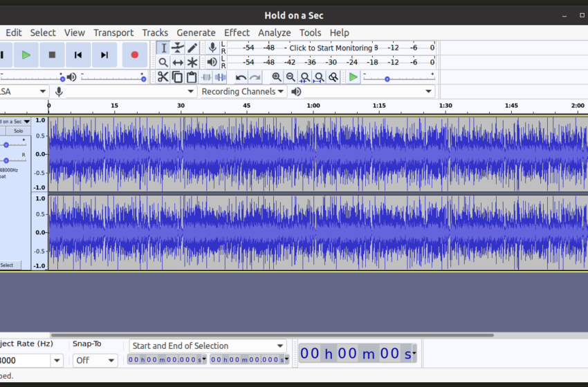Select the Multi-tool asterisk icon
Screen dimensions: 588x387
pyautogui.click(x=192, y=62)
